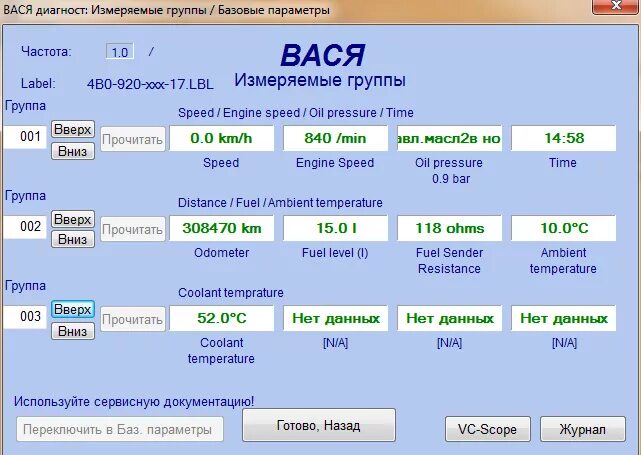641x455 pixels.
Task: Click the Частота value 1.0 field
Action: tap(120, 52)
